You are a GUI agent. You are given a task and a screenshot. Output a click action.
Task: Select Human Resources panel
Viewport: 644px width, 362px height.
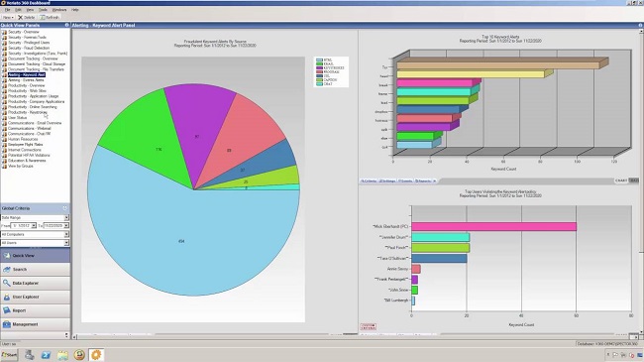tap(23, 139)
